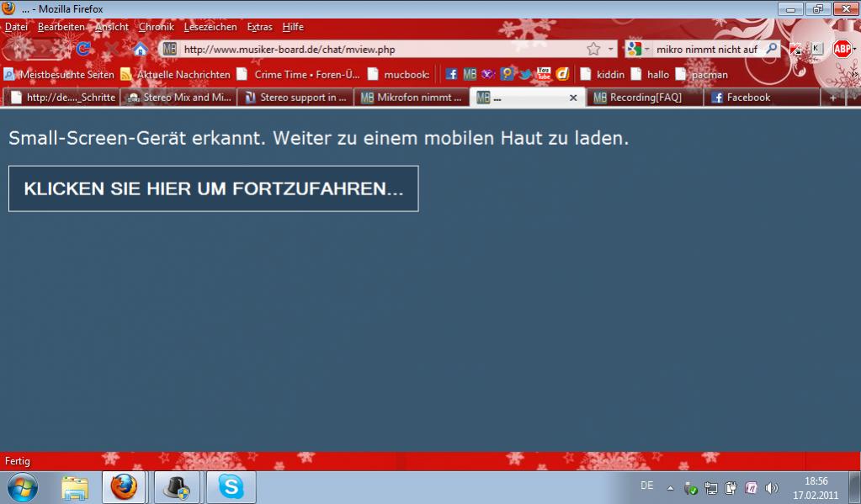861x504 pixels.
Task: Open the Chronik menu
Action: [x=156, y=27]
